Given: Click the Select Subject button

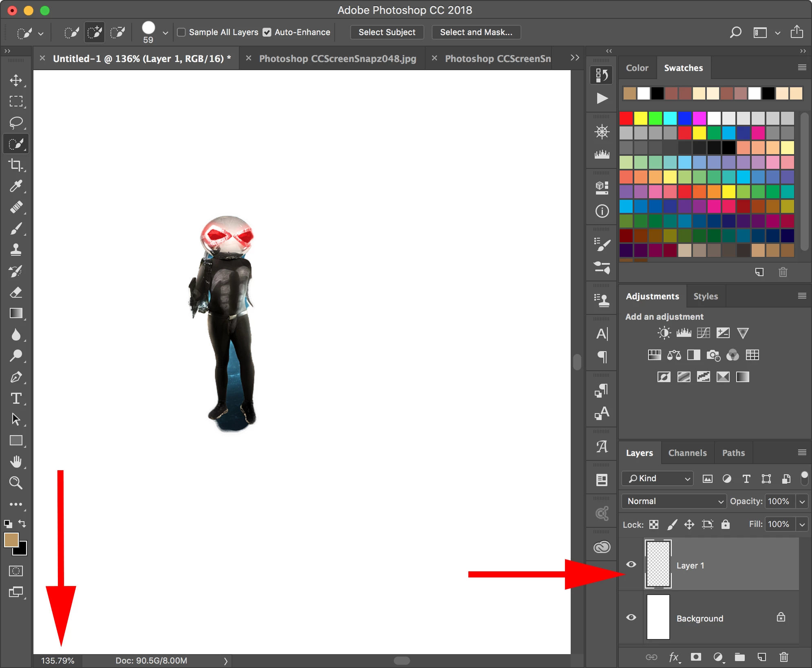Looking at the screenshot, I should click(x=387, y=32).
